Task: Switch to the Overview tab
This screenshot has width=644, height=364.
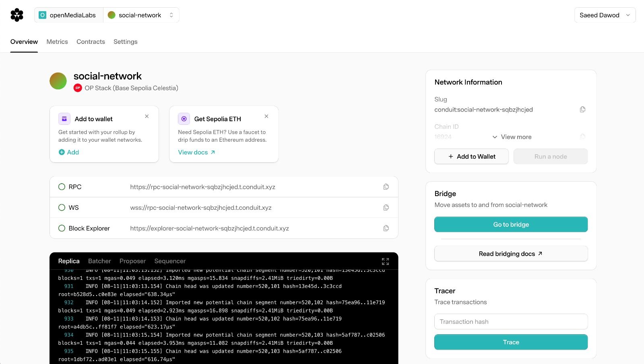Action: (24, 41)
